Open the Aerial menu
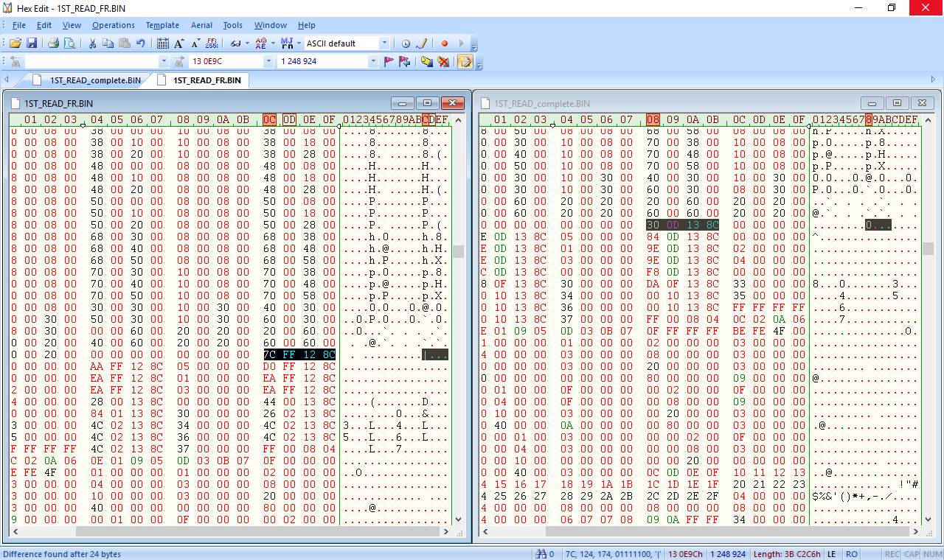This screenshot has width=944, height=560. pos(201,25)
